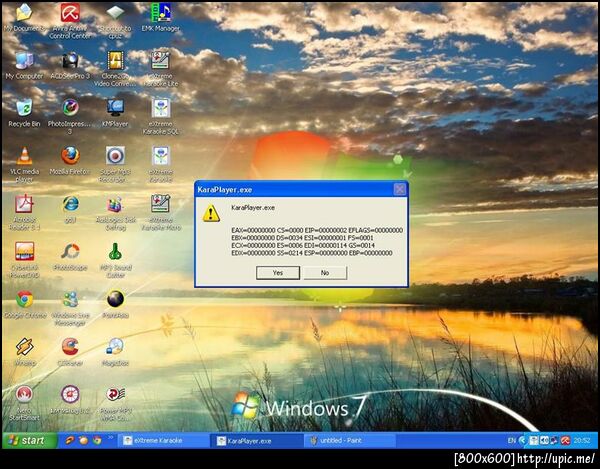Expand hidden system tray icons arrow
The height and width of the screenshot is (469, 600).
(x=522, y=441)
